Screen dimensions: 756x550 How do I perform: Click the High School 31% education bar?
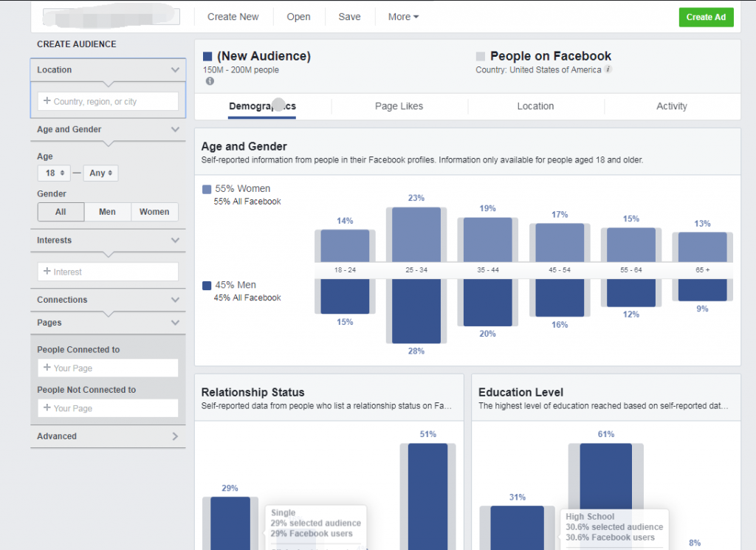[x=518, y=528]
